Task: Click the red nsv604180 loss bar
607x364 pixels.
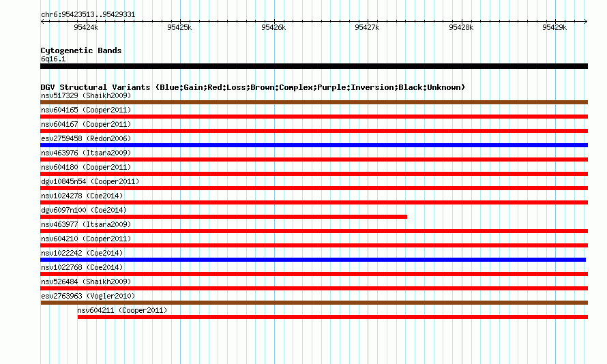Action: pyautogui.click(x=314, y=174)
